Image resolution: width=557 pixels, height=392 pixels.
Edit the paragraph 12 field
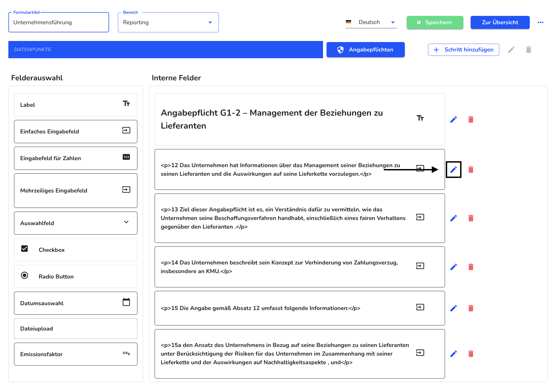pyautogui.click(x=454, y=170)
